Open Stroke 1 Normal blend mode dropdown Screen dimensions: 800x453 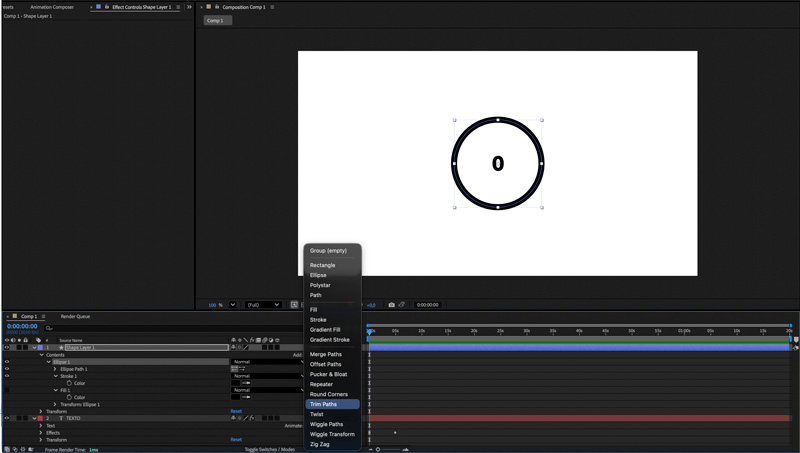pos(267,376)
